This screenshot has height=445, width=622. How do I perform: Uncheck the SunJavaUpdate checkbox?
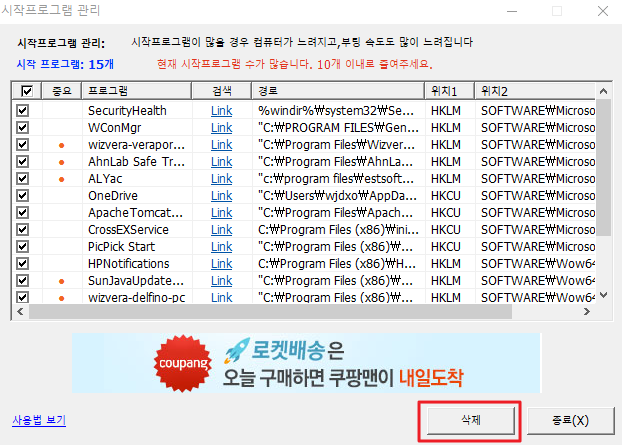pyautogui.click(x=23, y=280)
